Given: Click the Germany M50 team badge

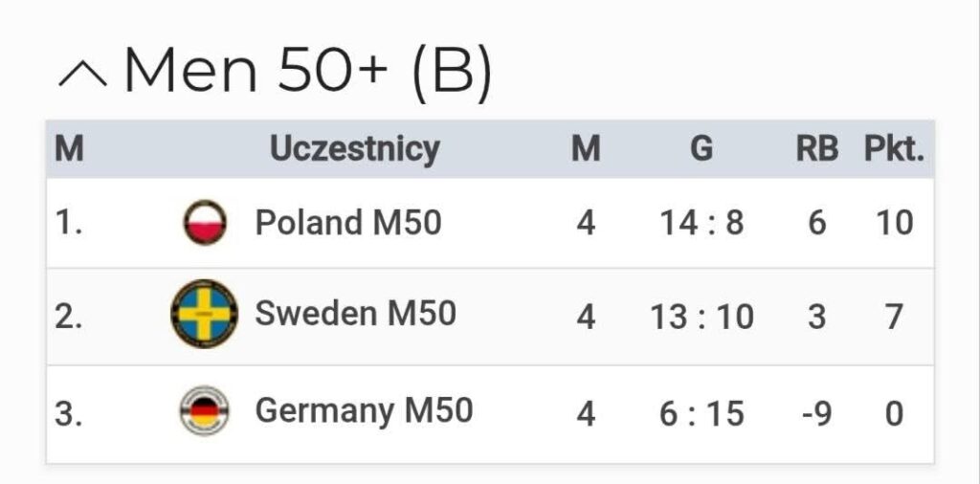Looking at the screenshot, I should (x=204, y=411).
